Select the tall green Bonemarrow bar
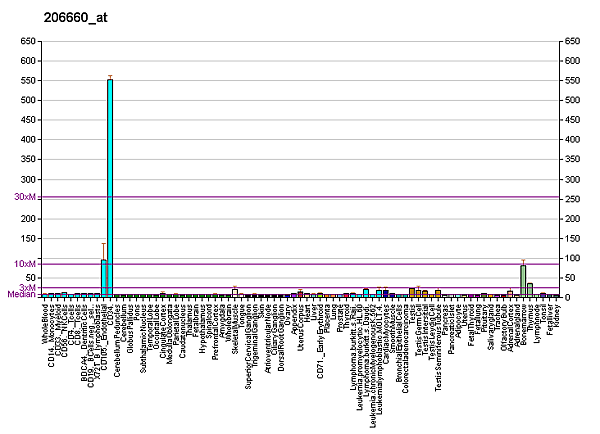Image resolution: width=600 pixels, height=434 pixels. click(523, 281)
